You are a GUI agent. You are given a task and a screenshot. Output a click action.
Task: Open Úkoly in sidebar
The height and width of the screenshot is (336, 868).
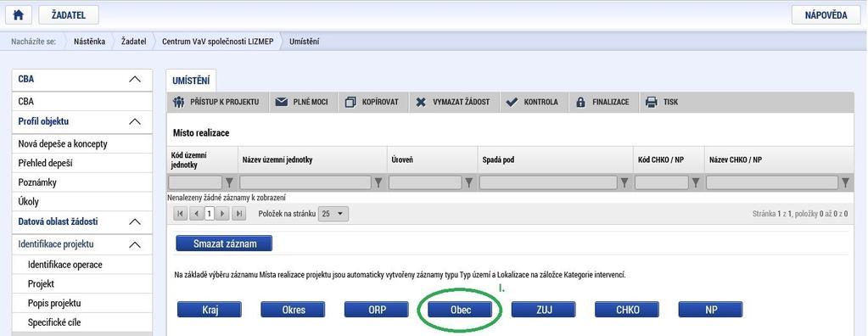pos(81,201)
